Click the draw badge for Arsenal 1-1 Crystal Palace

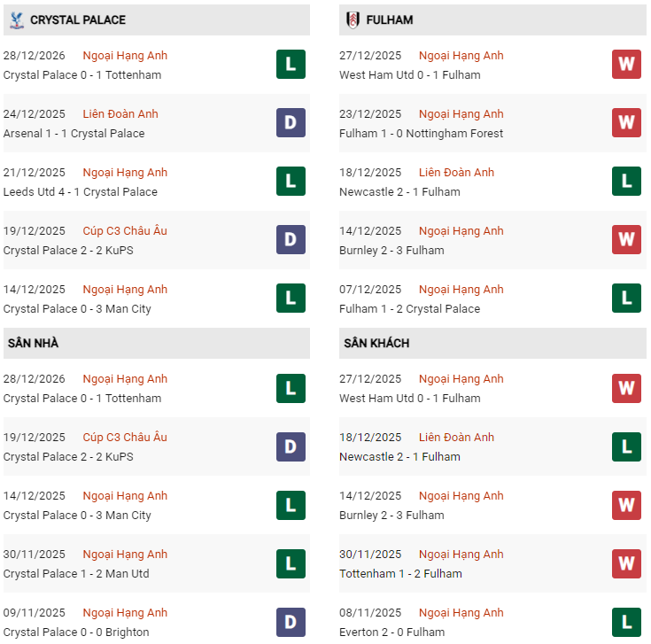[x=291, y=122]
